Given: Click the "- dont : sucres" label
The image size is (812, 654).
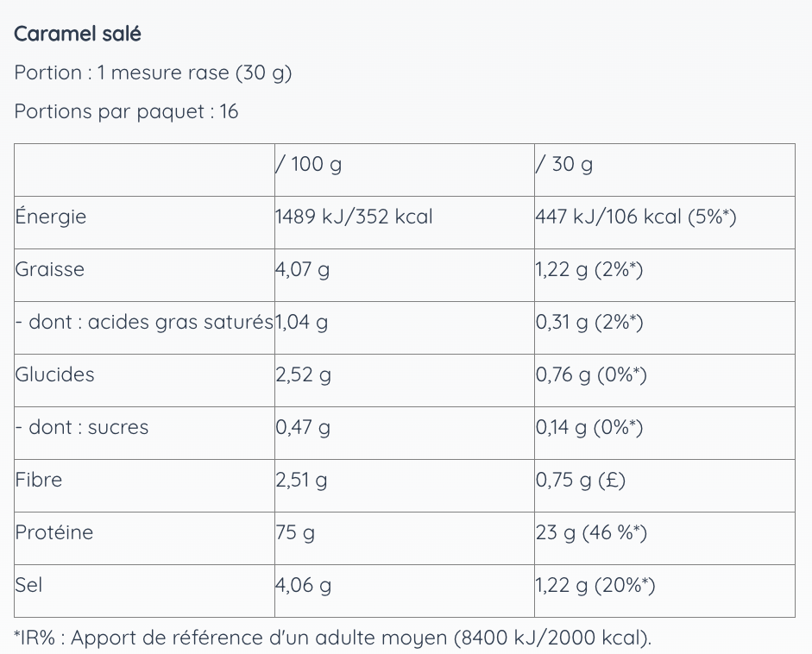Looking at the screenshot, I should coord(82,428).
